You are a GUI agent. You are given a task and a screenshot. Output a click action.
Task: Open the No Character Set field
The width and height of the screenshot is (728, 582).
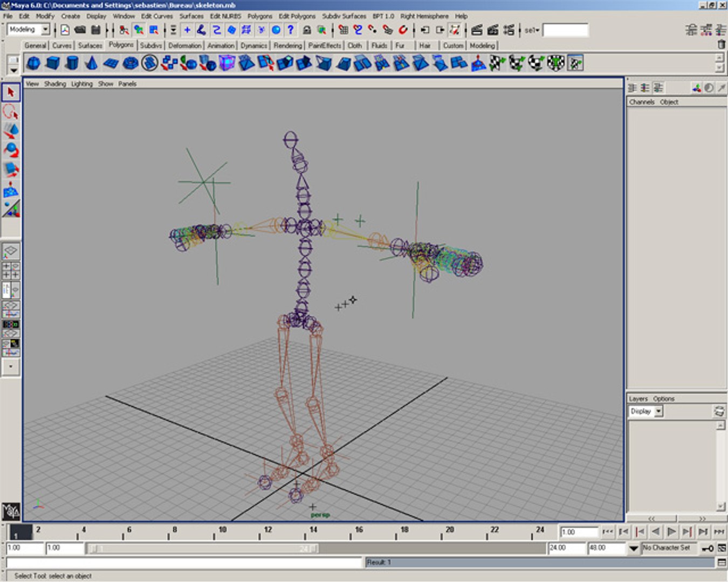(x=669, y=548)
